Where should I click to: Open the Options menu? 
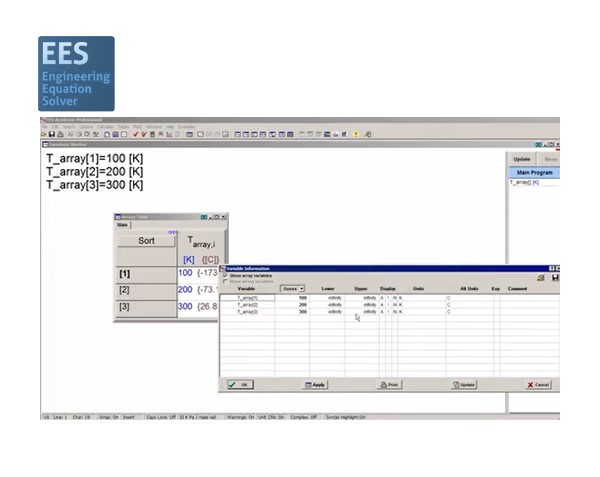[86, 127]
